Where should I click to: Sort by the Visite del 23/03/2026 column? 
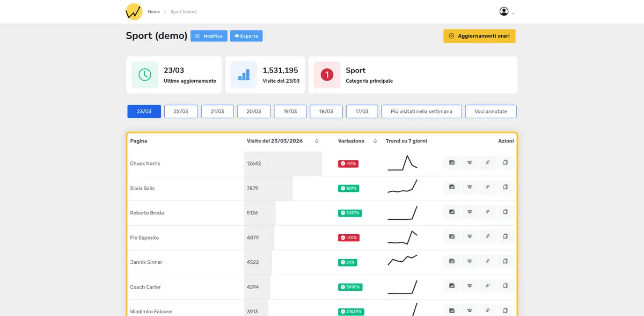point(317,141)
